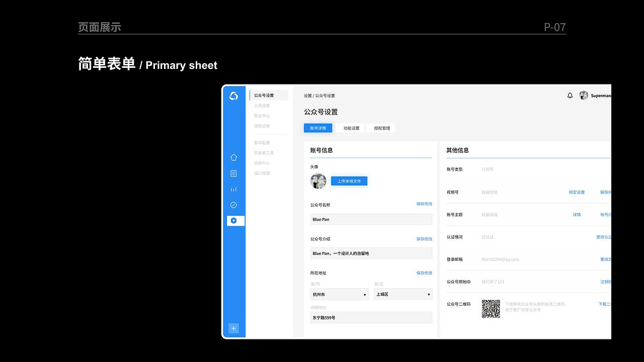Click the swirl app logo
644x362 pixels.
click(x=233, y=96)
